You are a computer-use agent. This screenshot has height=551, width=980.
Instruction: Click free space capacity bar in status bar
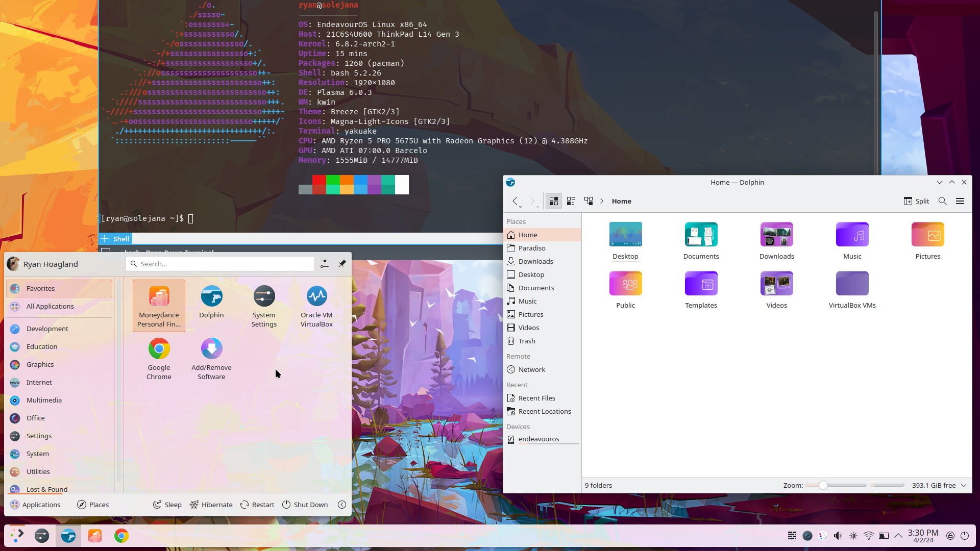click(x=887, y=485)
